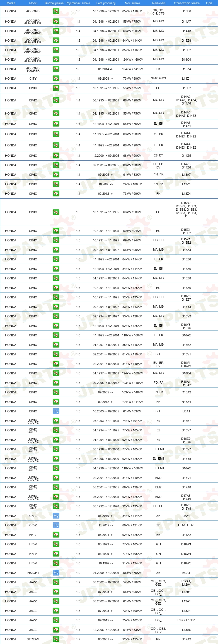Image resolution: width=218 pixels, height=644 pixels.
Task: Click the petrol icon in the ACCORD D16B6 row
Action: 56,11
